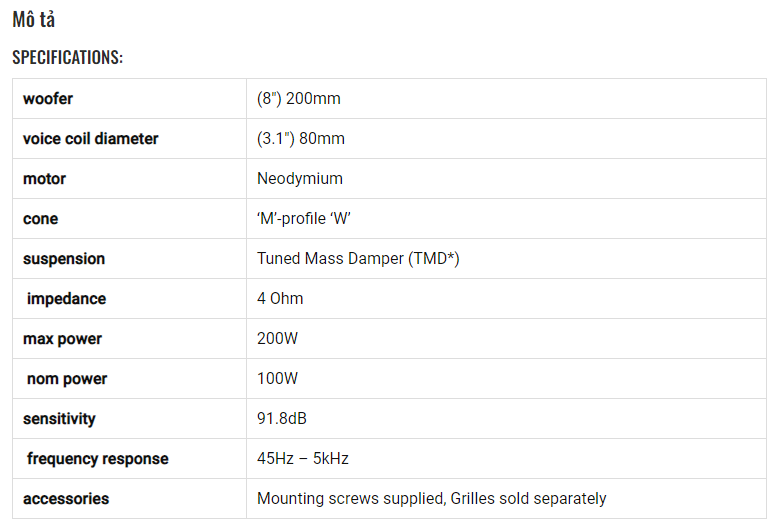The width and height of the screenshot is (773, 528).
Task: Click the 'Mô tả' heading
Action: (34, 20)
